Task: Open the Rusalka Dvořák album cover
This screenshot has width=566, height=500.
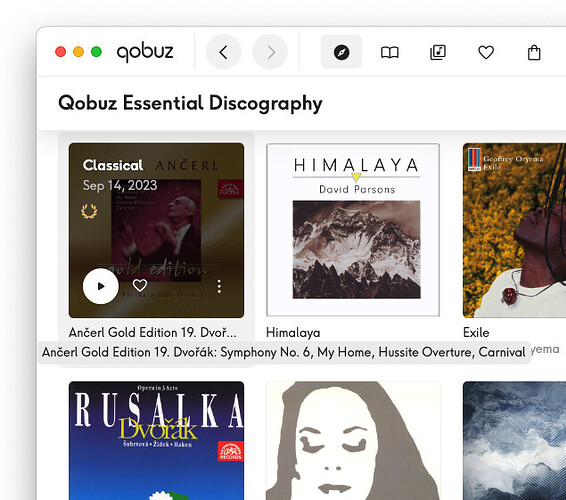Action: click(x=156, y=440)
